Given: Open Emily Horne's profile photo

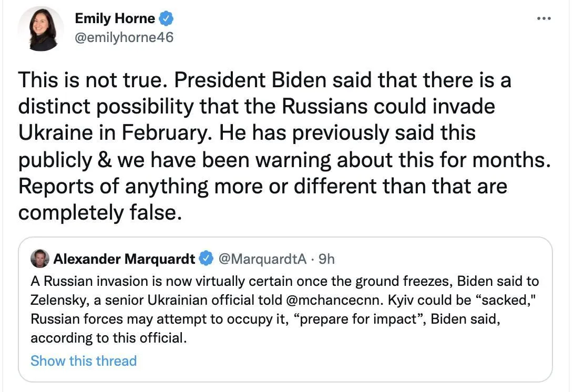Looking at the screenshot, I should (x=41, y=29).
